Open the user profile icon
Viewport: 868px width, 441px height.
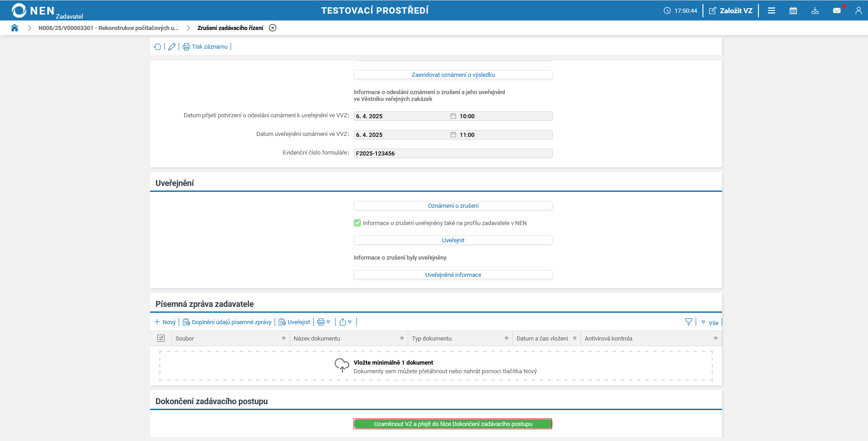point(858,10)
